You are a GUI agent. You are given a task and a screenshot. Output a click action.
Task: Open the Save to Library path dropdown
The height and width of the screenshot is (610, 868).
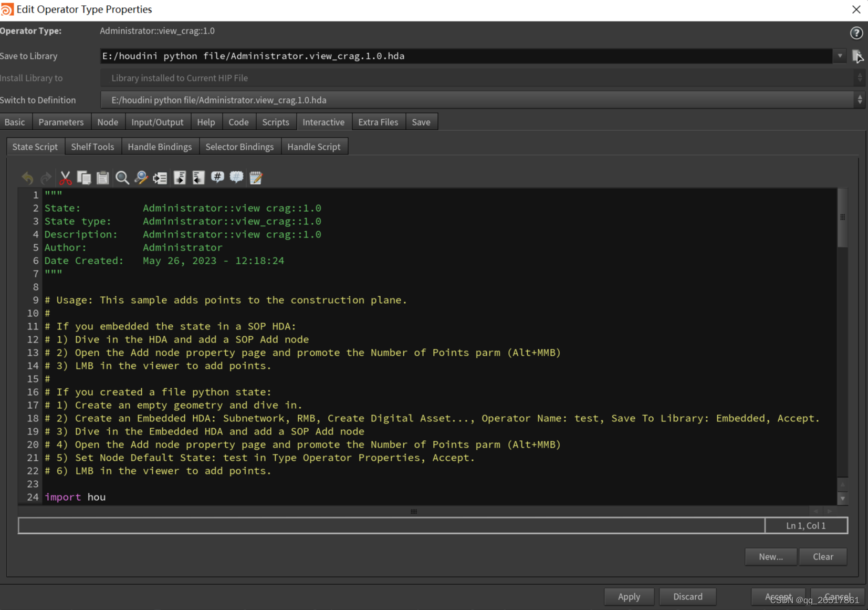tap(840, 56)
